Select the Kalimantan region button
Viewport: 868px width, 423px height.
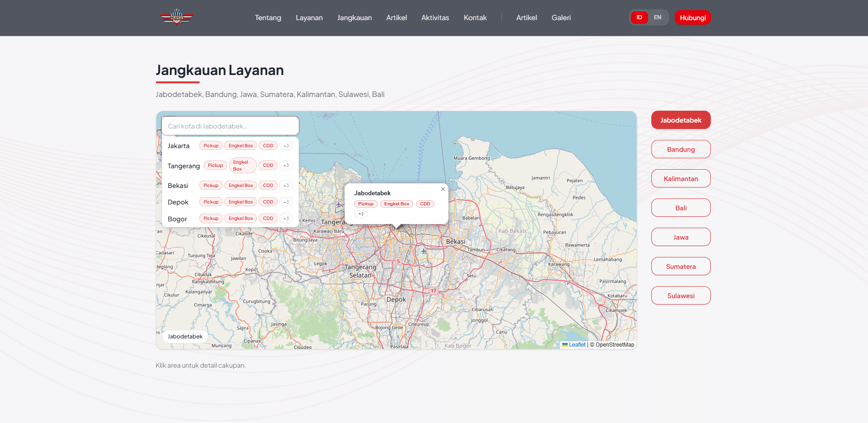[681, 179]
